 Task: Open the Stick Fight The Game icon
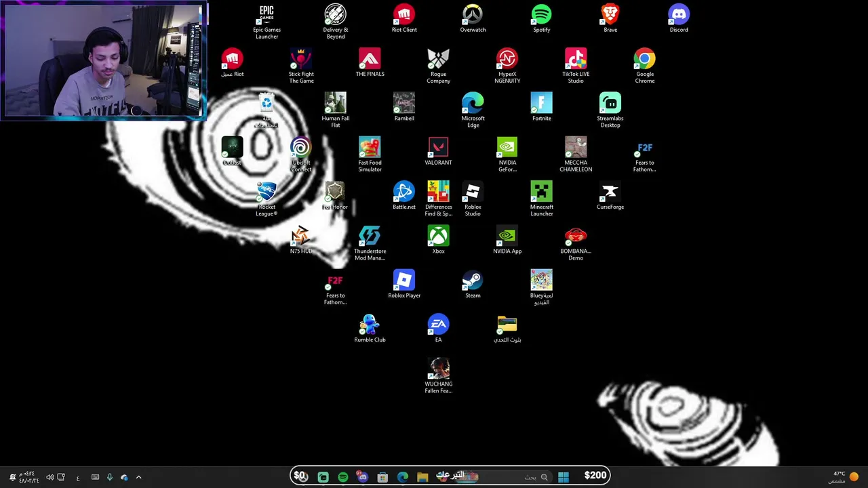tap(301, 66)
